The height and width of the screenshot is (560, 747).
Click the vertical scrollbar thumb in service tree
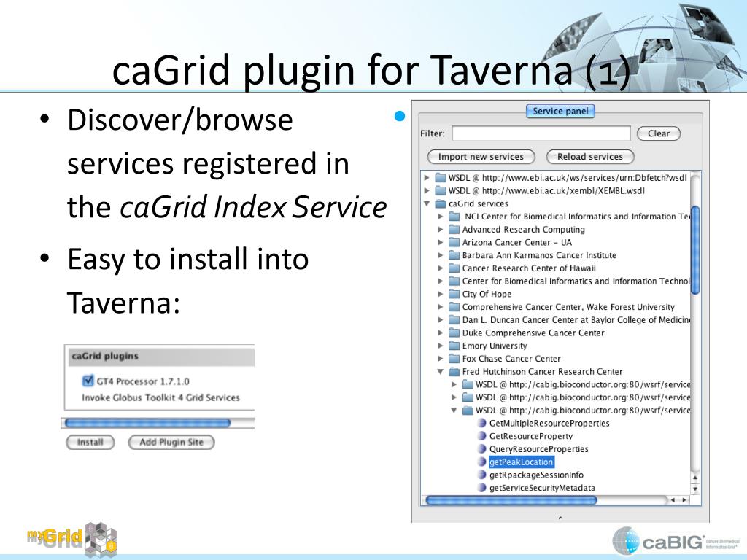(x=695, y=250)
